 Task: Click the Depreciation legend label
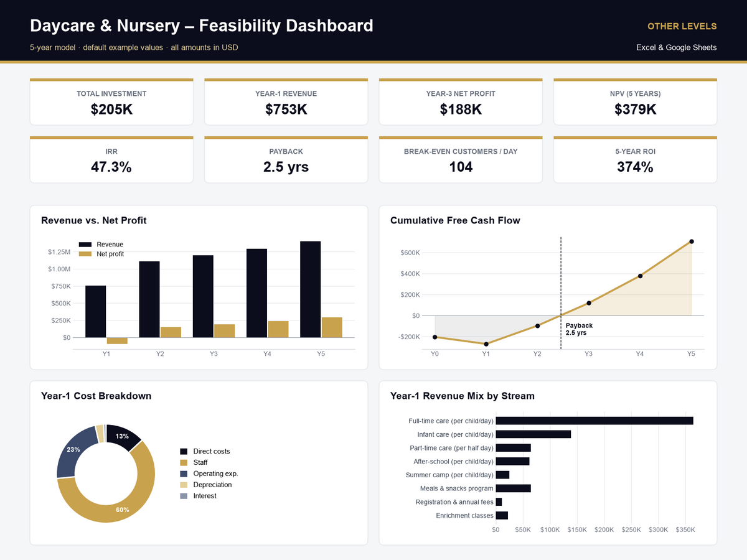[212, 485]
